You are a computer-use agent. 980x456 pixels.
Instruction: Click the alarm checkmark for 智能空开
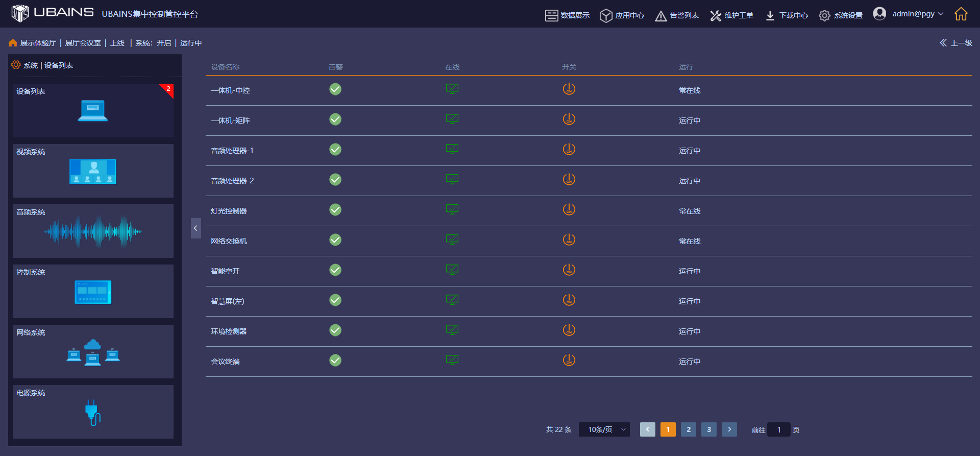click(x=335, y=270)
